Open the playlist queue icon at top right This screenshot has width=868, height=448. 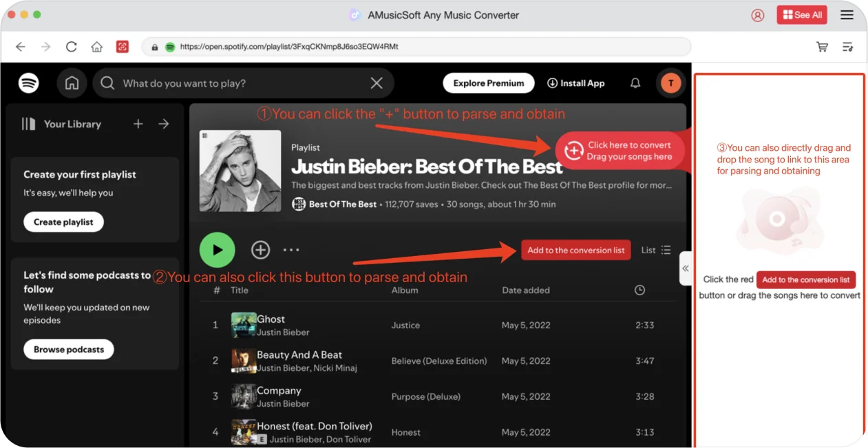pos(848,47)
